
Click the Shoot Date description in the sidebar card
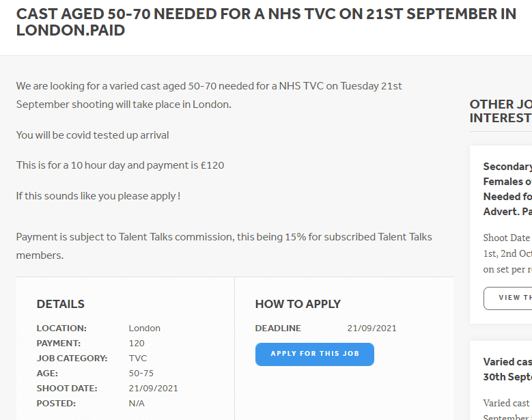(x=507, y=253)
